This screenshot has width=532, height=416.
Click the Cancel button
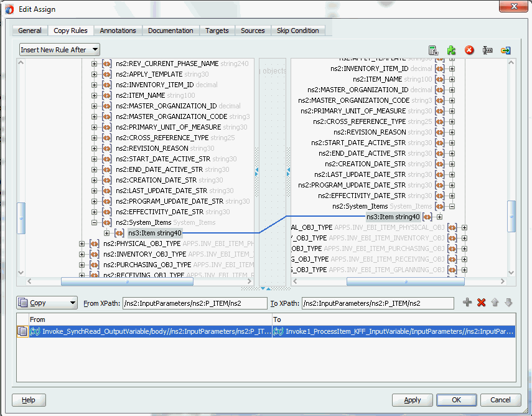point(500,400)
